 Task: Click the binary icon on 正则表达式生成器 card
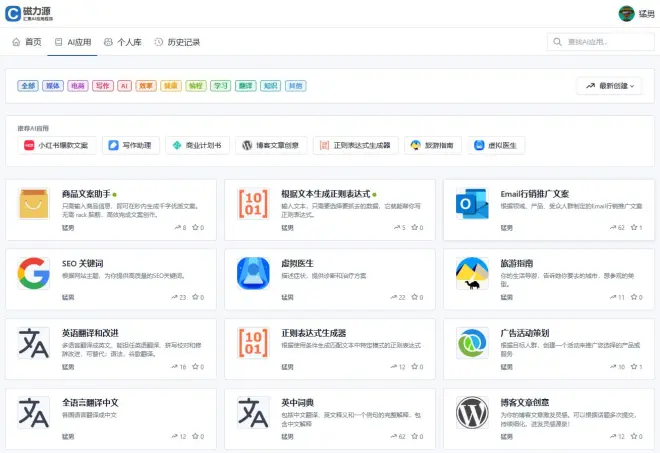pyautogui.click(x=252, y=343)
